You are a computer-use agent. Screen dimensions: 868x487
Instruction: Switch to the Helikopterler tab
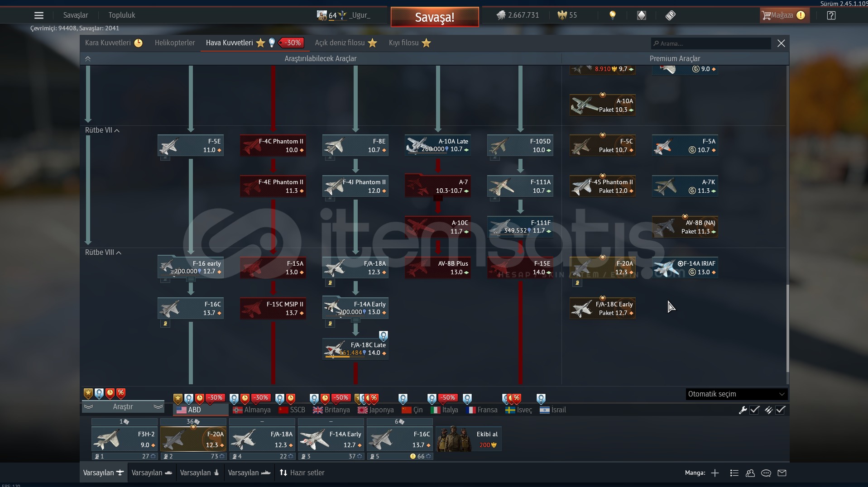174,43
